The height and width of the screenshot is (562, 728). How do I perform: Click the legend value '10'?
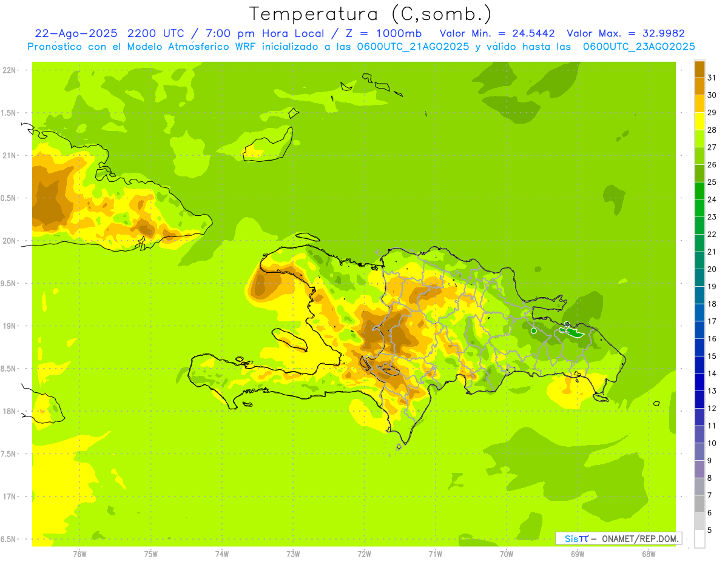tap(712, 443)
